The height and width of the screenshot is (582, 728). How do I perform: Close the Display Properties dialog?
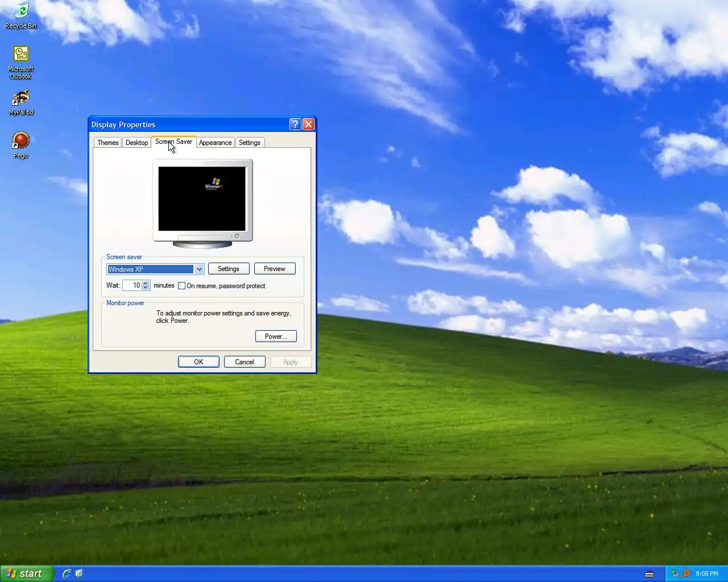308,124
